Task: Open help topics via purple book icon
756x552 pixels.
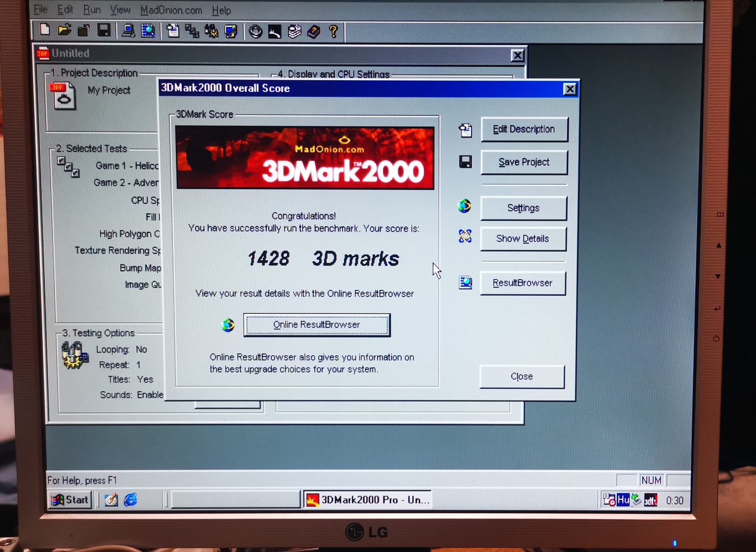Action: (314, 32)
